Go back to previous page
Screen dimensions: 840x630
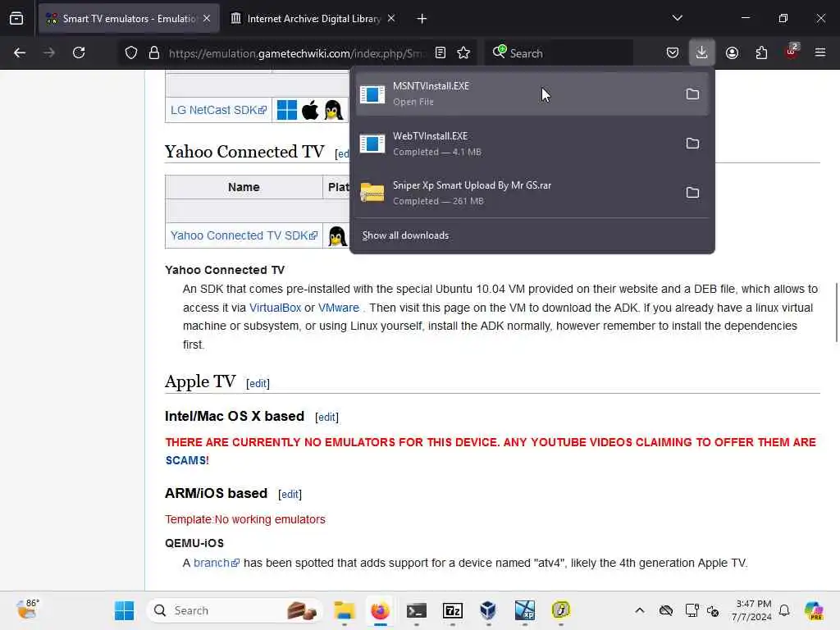click(20, 52)
